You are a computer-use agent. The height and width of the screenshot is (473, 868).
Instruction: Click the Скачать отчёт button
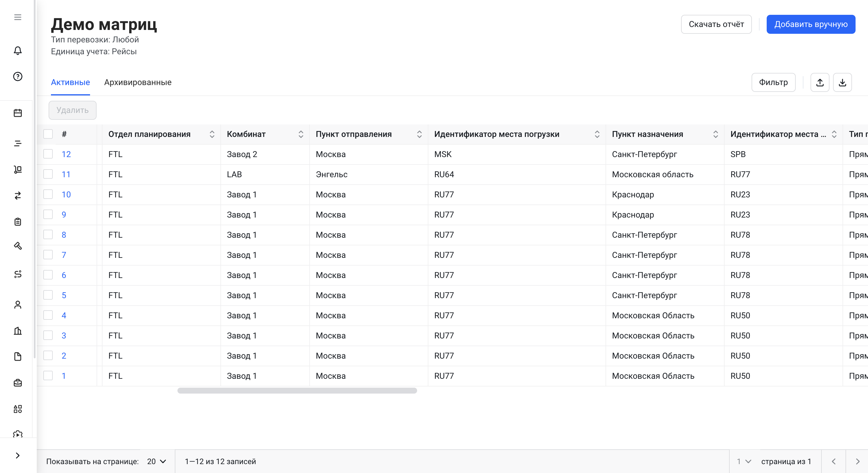point(716,24)
